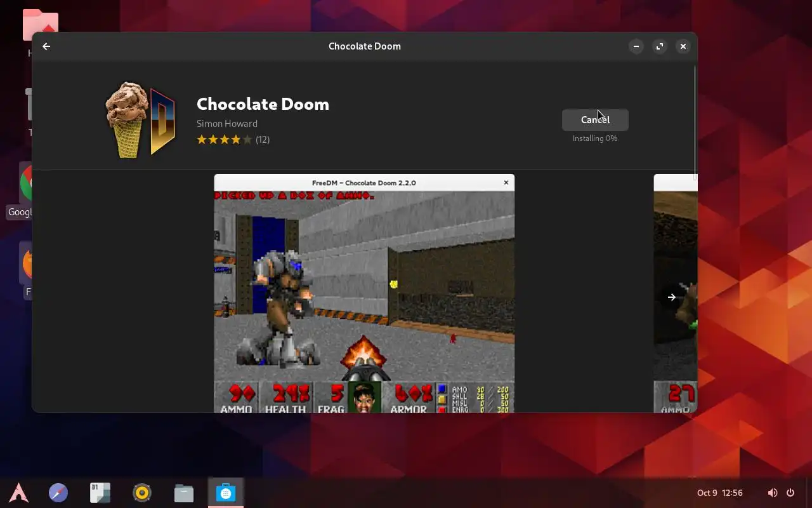Viewport: 812px width, 508px height.
Task: Select the Software store taskbar icon
Action: (x=226, y=493)
